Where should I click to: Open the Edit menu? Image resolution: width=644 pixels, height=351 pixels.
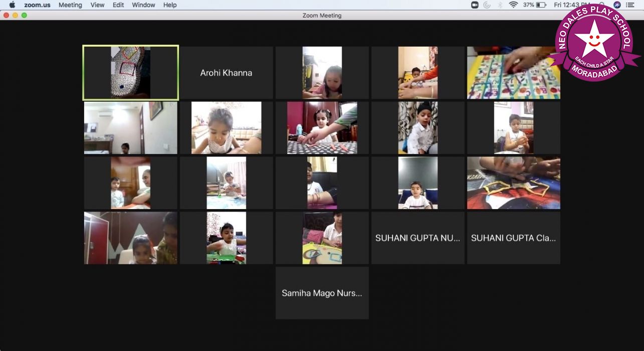click(x=118, y=5)
